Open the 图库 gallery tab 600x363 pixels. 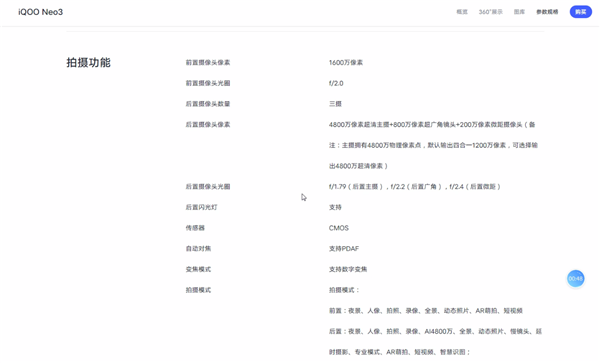519,12
